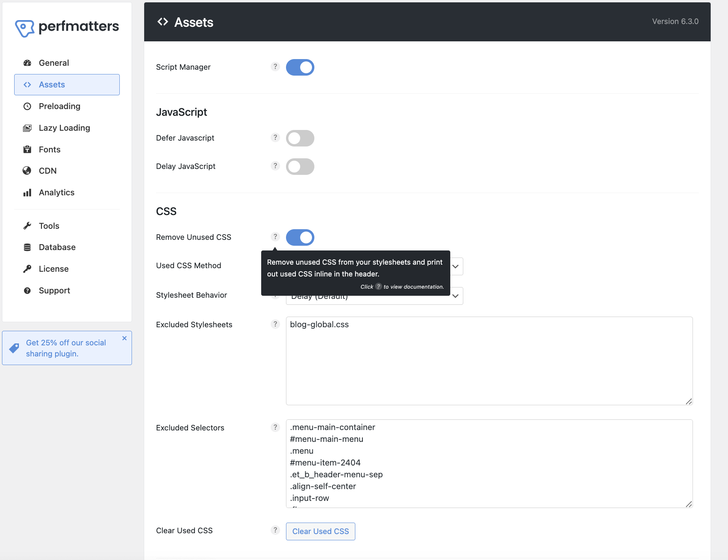This screenshot has height=560, width=728.
Task: Open Script Manager help question mark
Action: pos(275,67)
